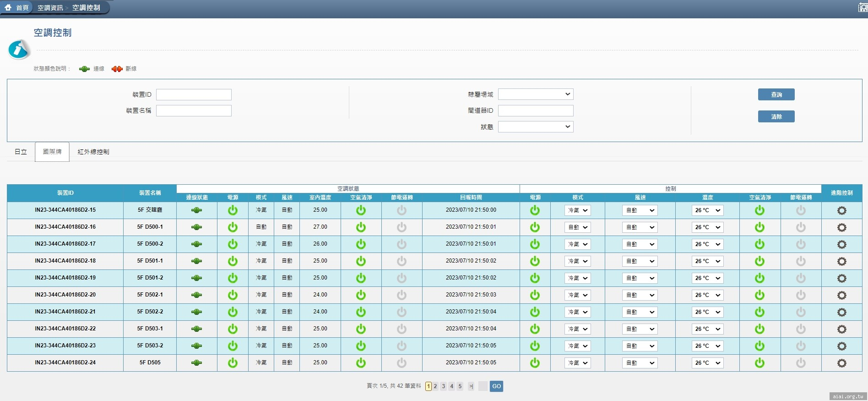Viewport: 868px width, 401px height.
Task: Open advanced control gear for 5F D505
Action: pyautogui.click(x=841, y=363)
